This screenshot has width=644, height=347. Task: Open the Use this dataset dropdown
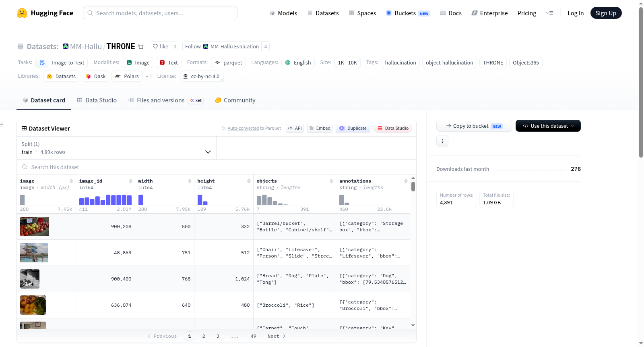[x=548, y=126]
